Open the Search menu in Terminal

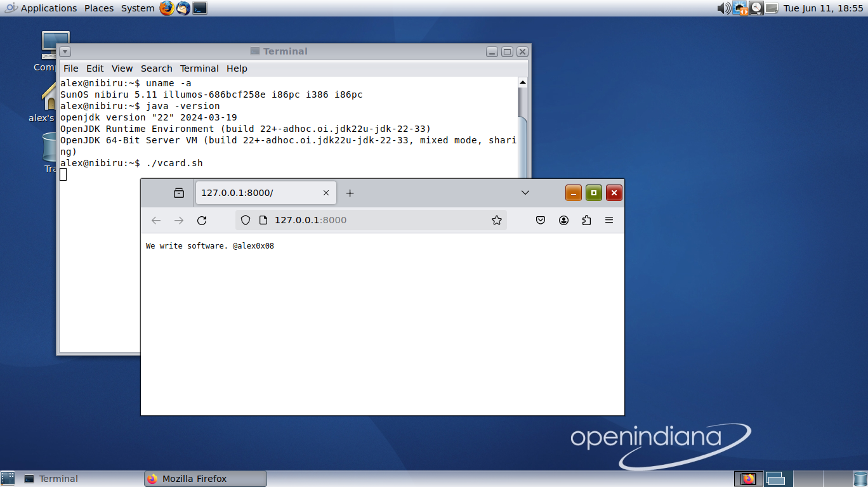(156, 68)
